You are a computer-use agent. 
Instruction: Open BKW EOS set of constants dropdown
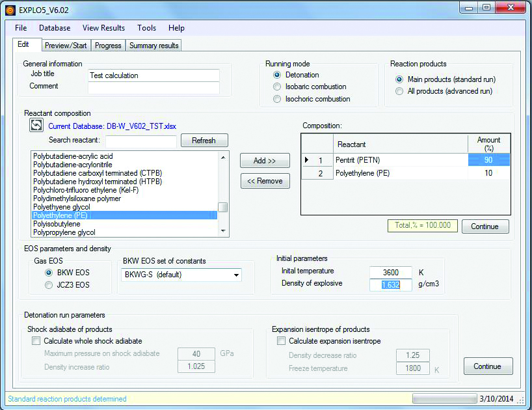coord(236,275)
